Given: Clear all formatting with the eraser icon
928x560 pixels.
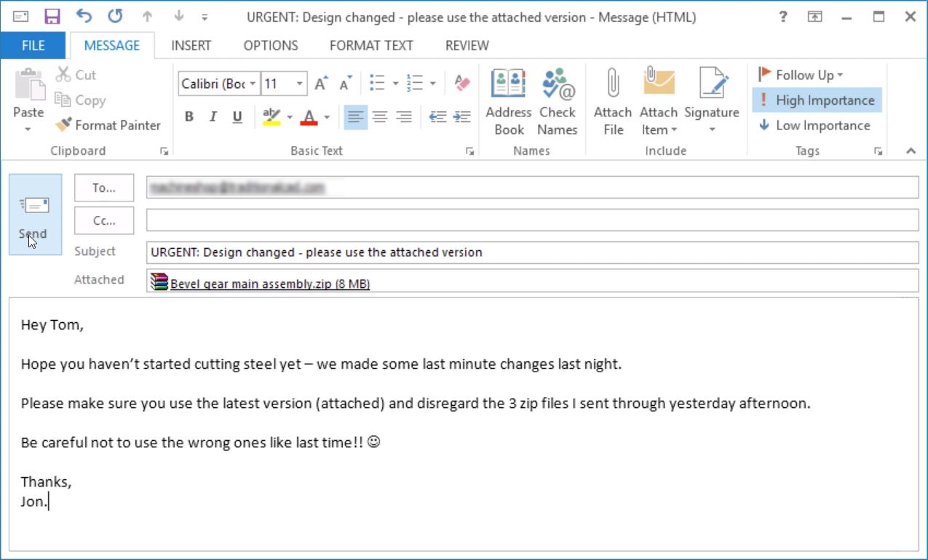Looking at the screenshot, I should point(462,84).
